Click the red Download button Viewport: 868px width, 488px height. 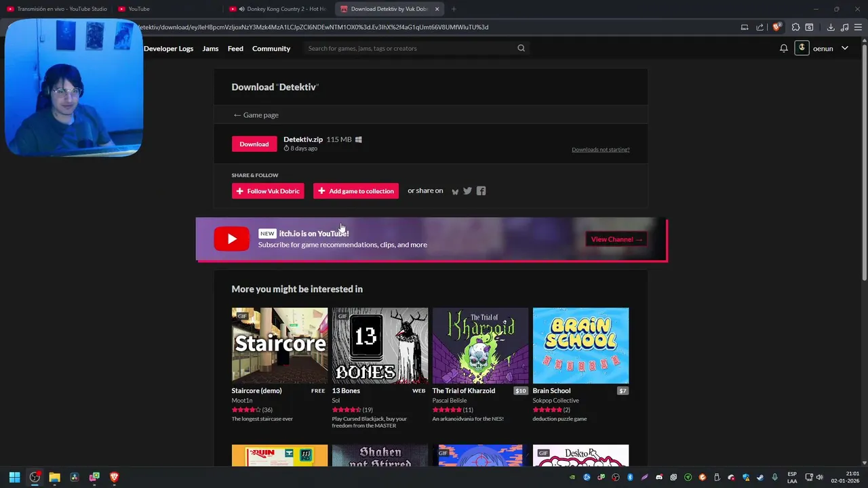[254, 144]
